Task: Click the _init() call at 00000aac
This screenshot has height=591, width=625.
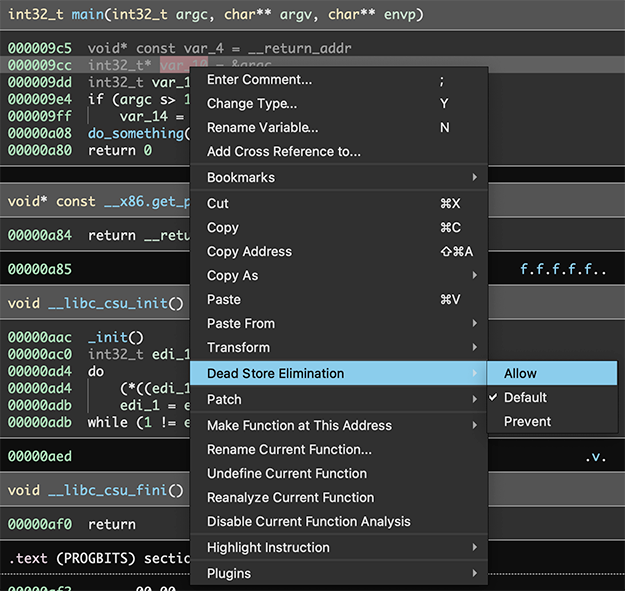Action: (x=115, y=338)
